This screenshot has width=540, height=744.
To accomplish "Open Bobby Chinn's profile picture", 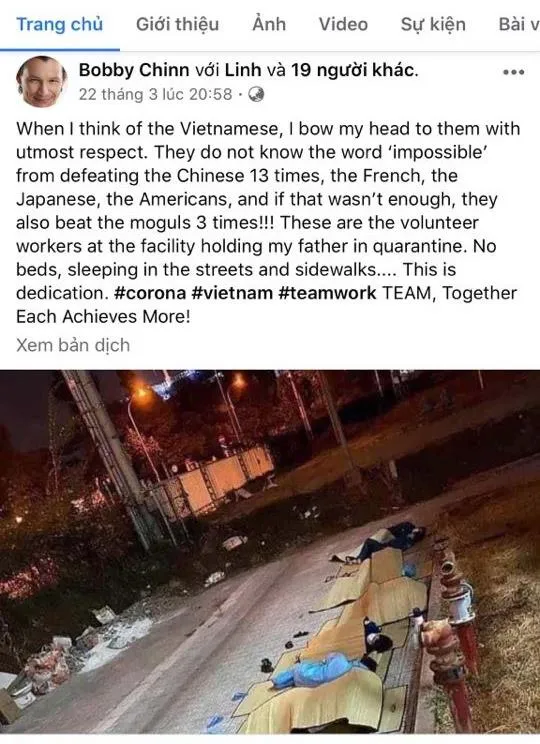I will click(x=42, y=82).
